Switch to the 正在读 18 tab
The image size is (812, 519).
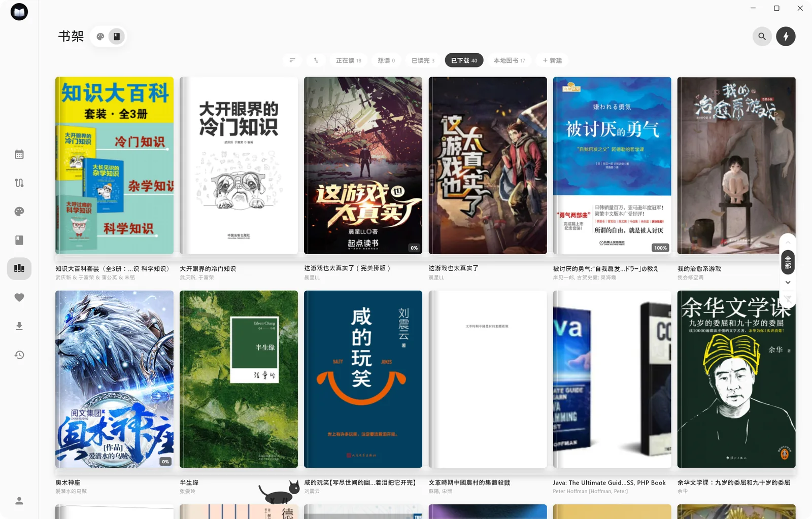coord(349,60)
